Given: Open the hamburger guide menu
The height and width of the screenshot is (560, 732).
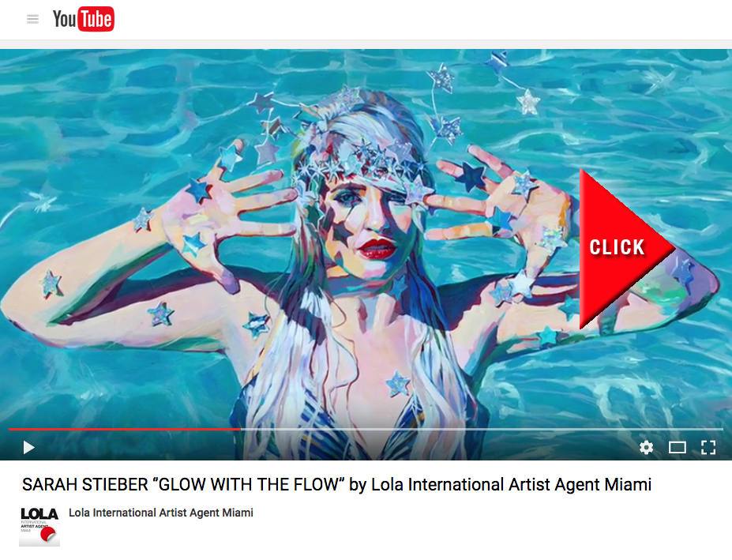Looking at the screenshot, I should pos(32,19).
